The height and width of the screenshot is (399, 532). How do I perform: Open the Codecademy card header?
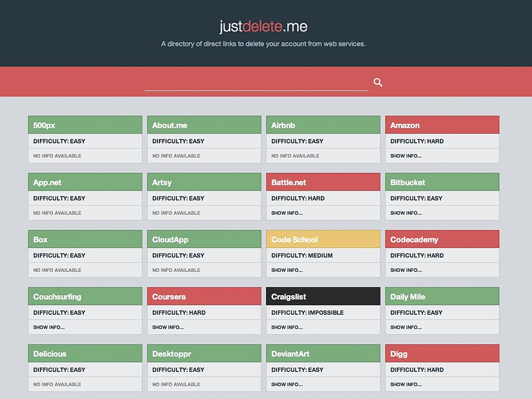point(442,239)
